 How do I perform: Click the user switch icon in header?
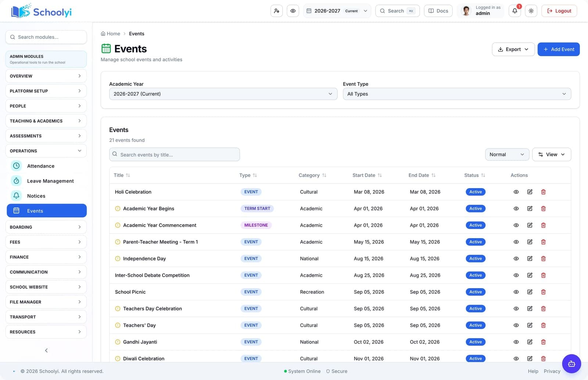coord(276,11)
